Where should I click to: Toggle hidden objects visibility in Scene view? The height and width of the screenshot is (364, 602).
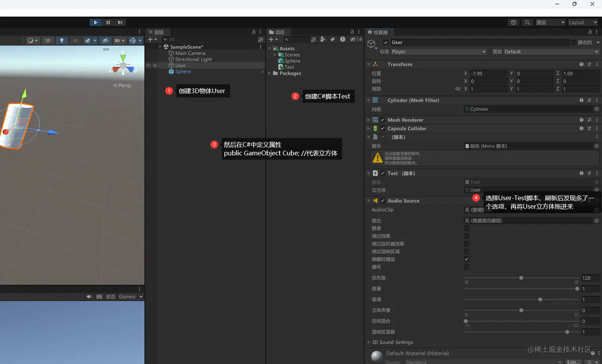pyautogui.click(x=105, y=40)
